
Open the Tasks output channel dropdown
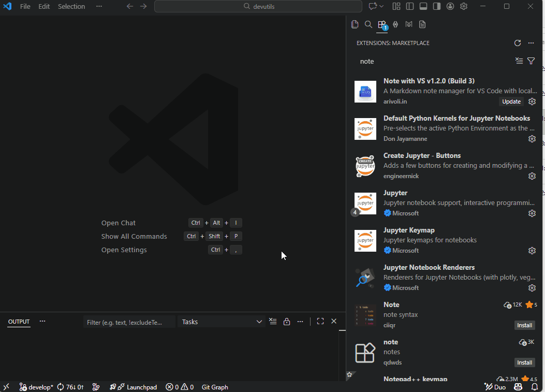(x=222, y=321)
